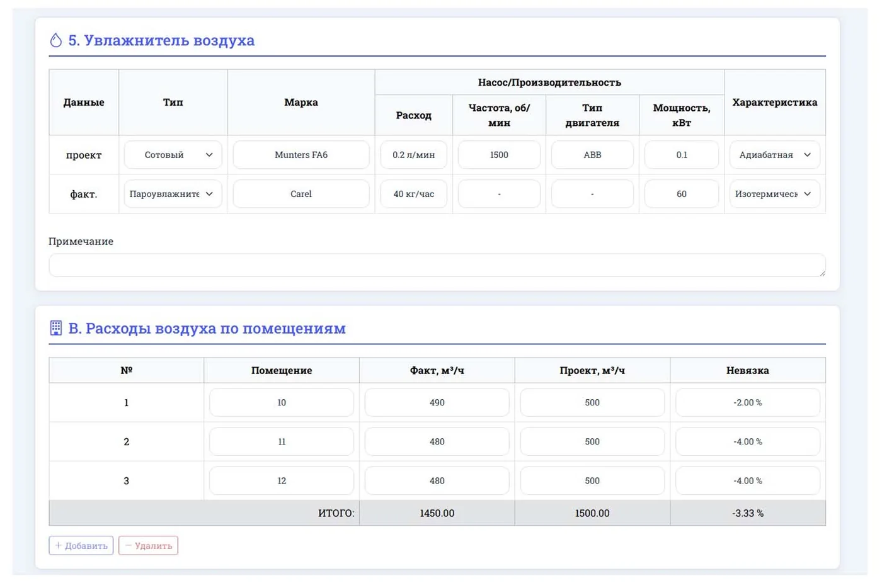The width and height of the screenshot is (882, 588).
Task: Select the 40 кг/час flow field
Action: [414, 194]
